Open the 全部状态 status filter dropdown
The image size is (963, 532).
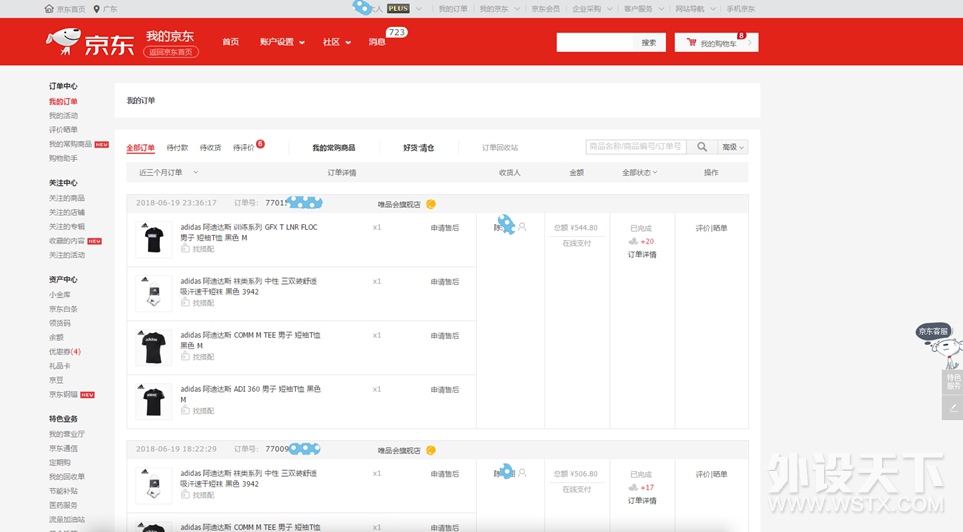coord(641,173)
